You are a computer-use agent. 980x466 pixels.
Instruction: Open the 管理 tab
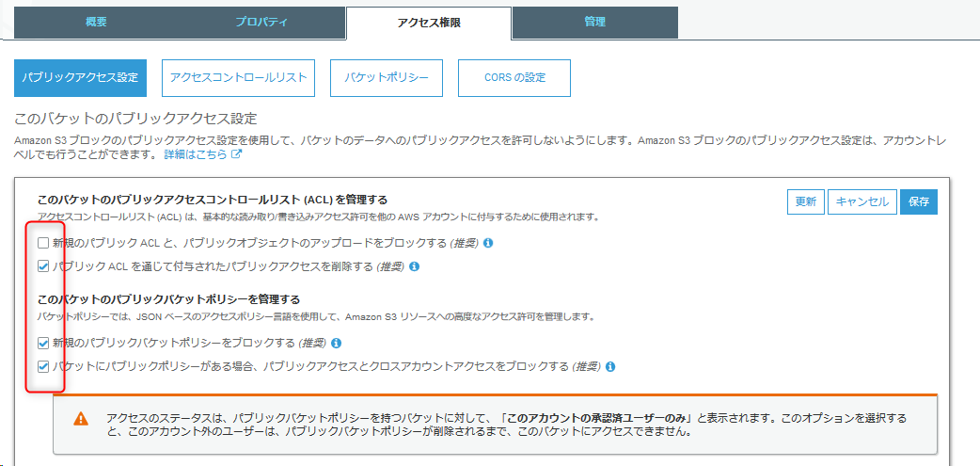[x=595, y=22]
